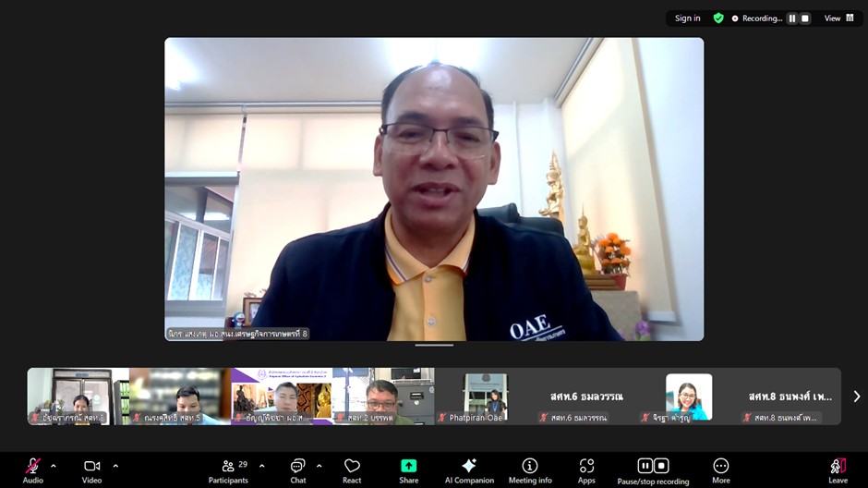Expand the Chat options chevron
This screenshot has width=868, height=488.
click(319, 466)
